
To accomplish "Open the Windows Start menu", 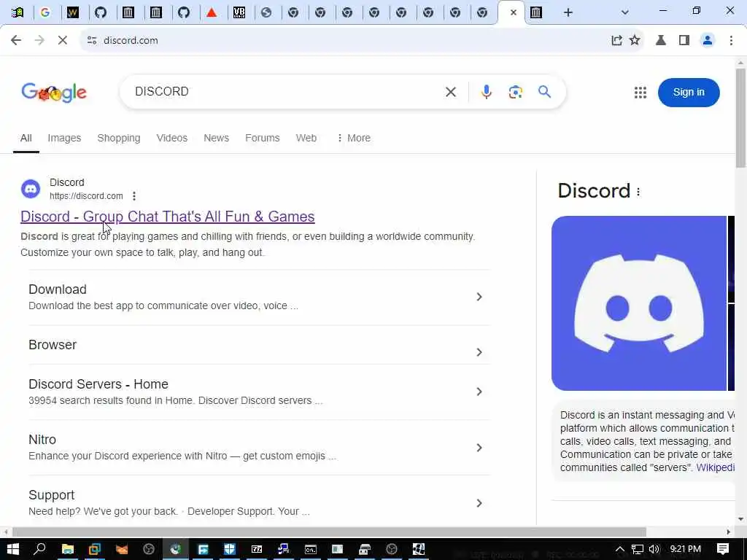I will [13, 549].
